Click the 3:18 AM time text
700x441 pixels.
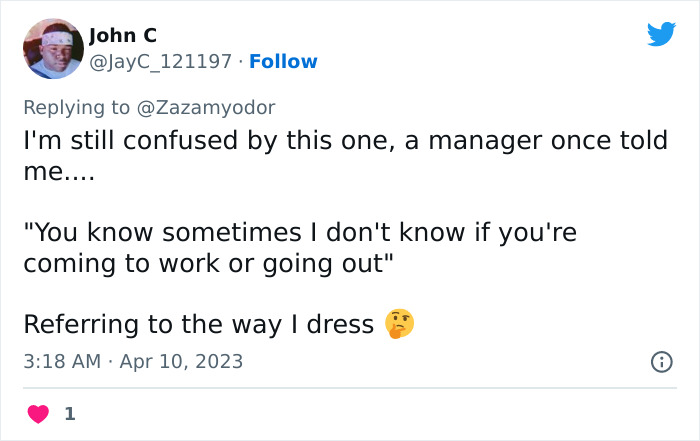pyautogui.click(x=61, y=362)
